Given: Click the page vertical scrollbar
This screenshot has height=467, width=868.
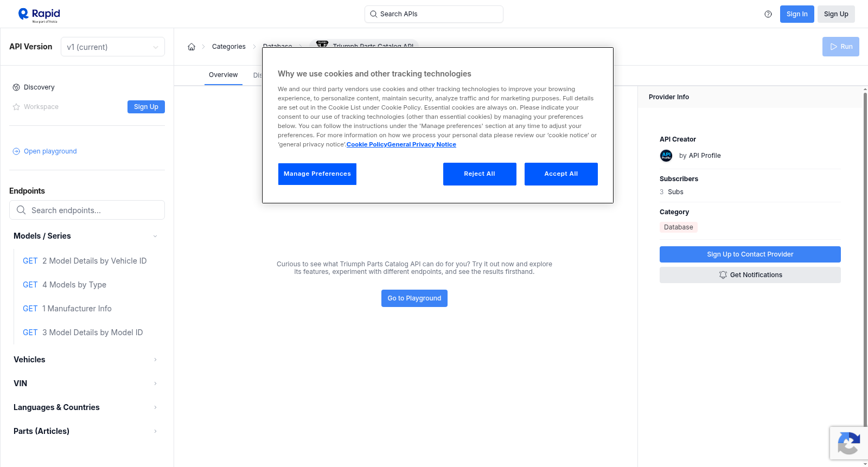Looking at the screenshot, I should tap(865, 260).
